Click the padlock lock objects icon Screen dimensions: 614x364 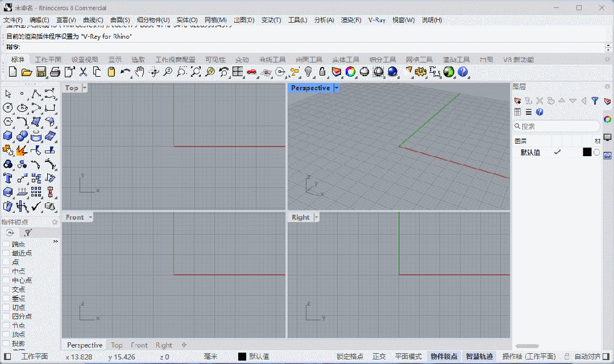click(322, 72)
